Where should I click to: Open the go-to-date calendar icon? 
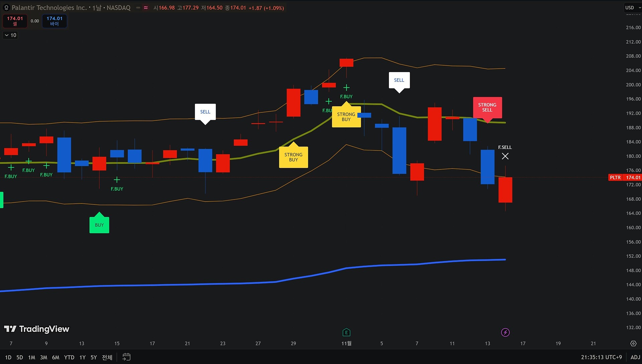[x=126, y=357]
